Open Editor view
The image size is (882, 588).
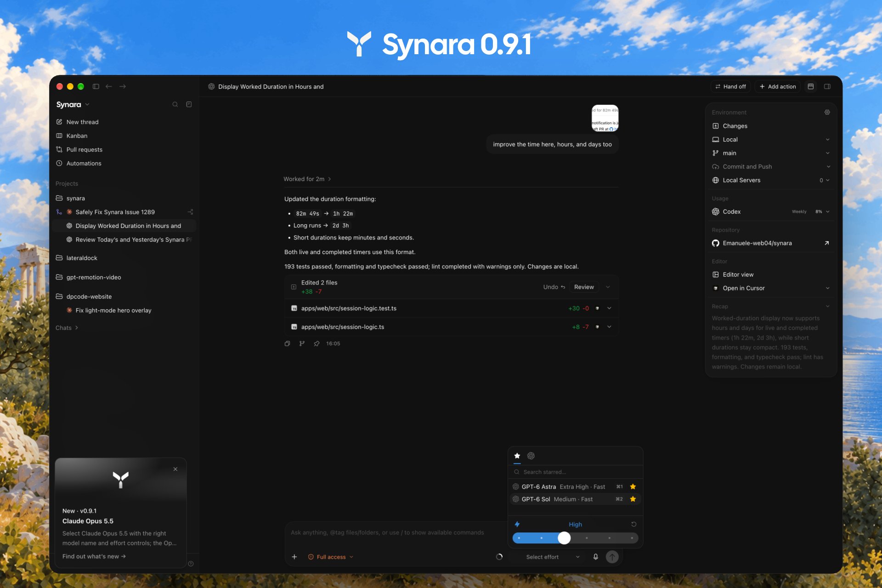click(x=738, y=275)
